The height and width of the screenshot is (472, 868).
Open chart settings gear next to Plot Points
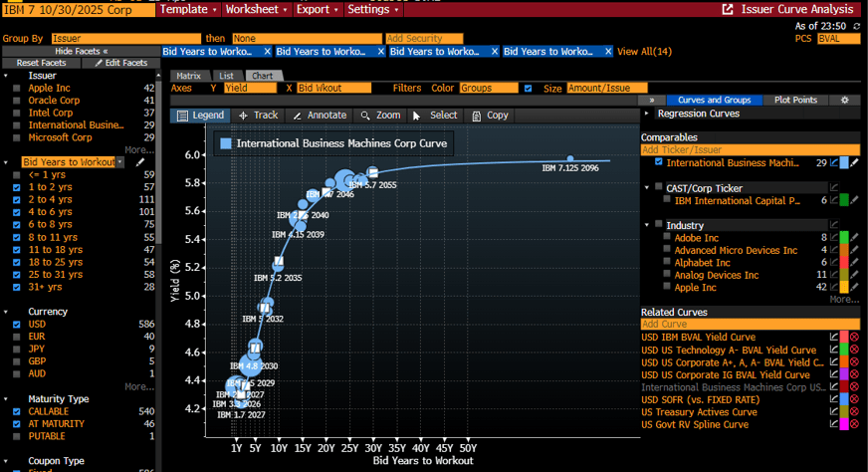coord(844,101)
